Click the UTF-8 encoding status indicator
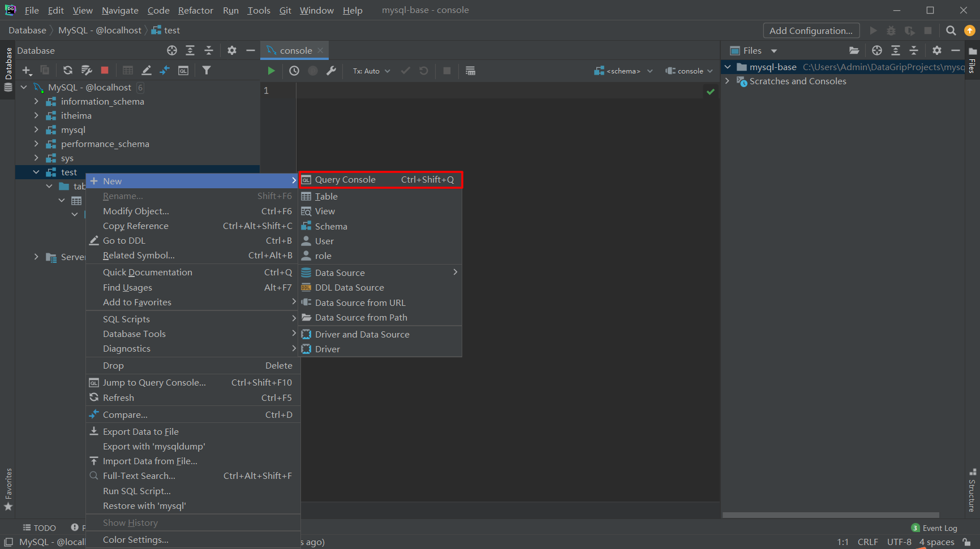The image size is (980, 549). (899, 542)
